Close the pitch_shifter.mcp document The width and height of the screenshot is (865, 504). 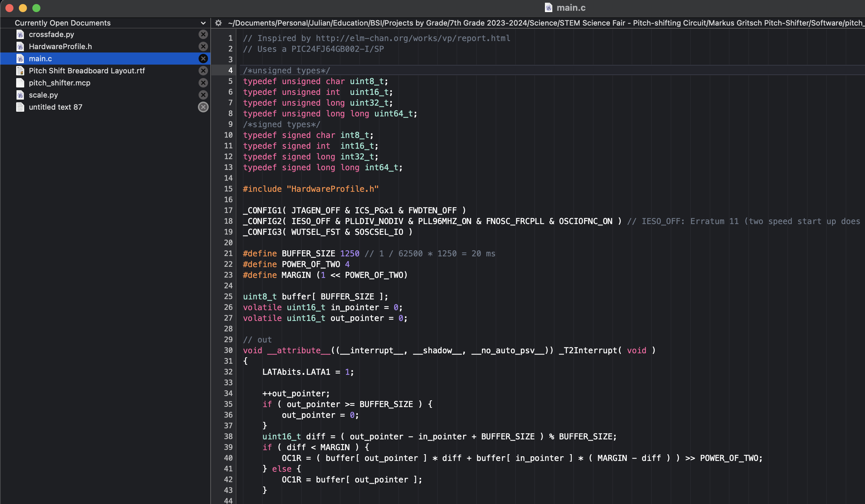[x=203, y=83]
